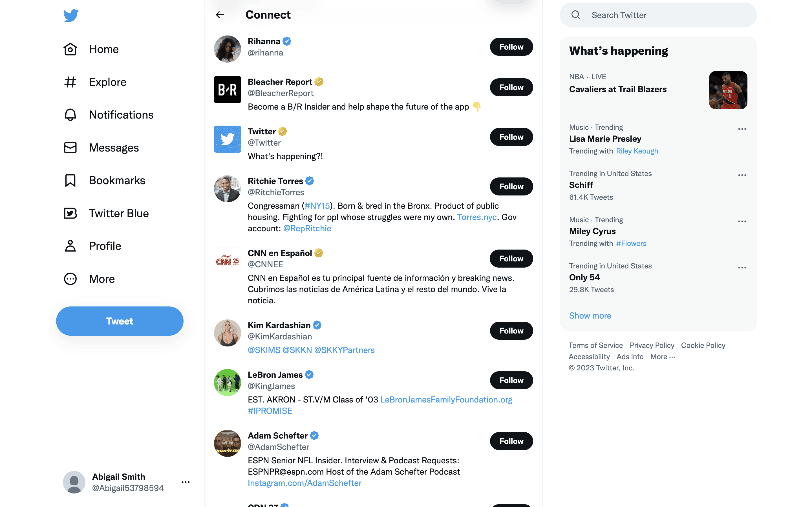Expand the More menu in sidebar
Screen dimensions: 812x507
(70, 279)
